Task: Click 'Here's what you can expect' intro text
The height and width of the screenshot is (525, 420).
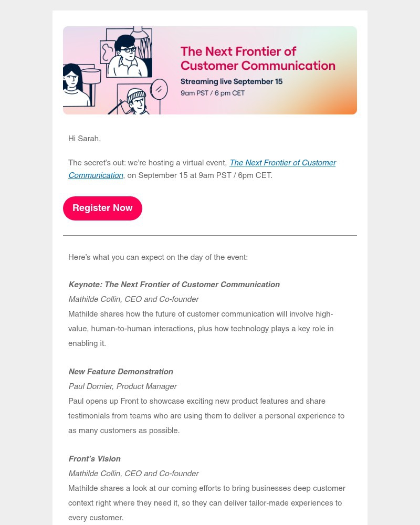Action: 157,257
